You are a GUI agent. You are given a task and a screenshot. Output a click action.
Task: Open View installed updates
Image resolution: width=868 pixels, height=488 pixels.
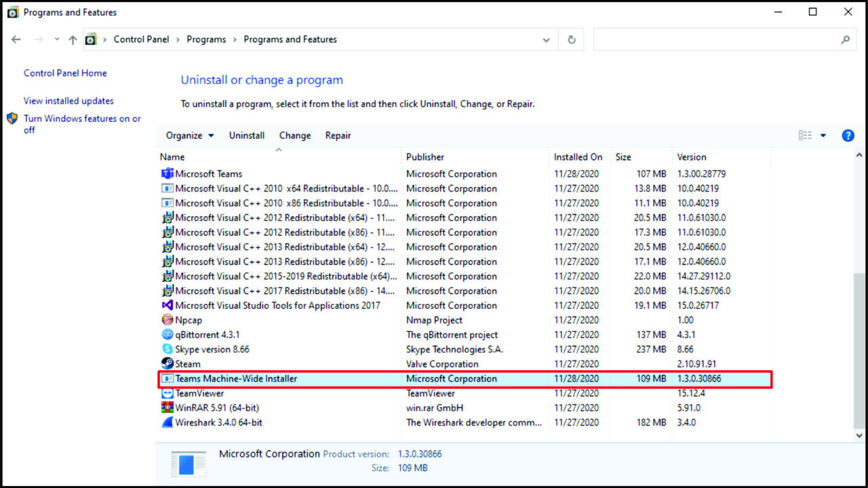point(68,100)
